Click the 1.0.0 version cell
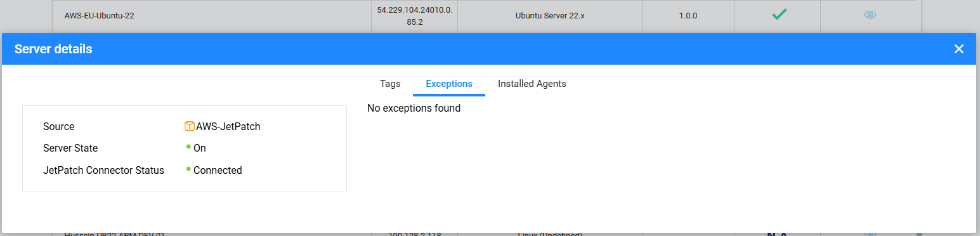 (x=688, y=16)
